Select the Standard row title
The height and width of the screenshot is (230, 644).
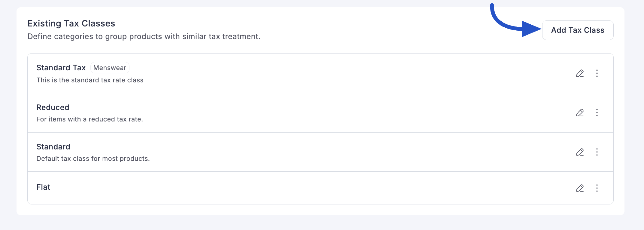pos(53,147)
